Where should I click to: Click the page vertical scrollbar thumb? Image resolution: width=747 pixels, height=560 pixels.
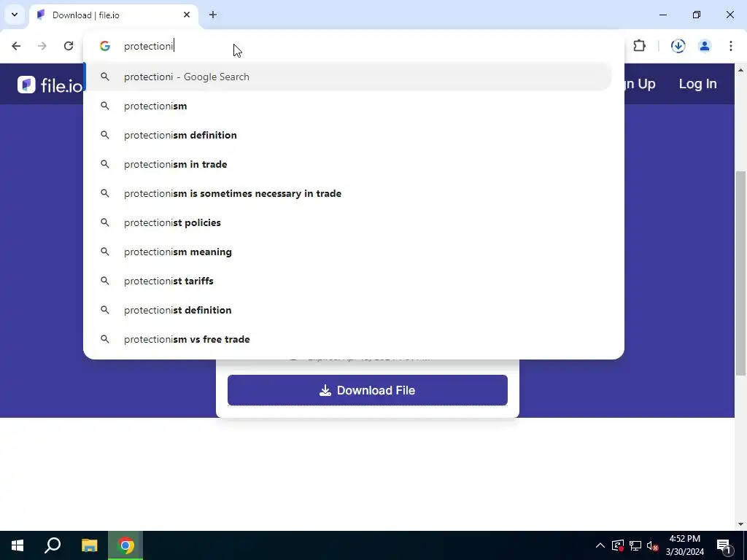(740, 273)
